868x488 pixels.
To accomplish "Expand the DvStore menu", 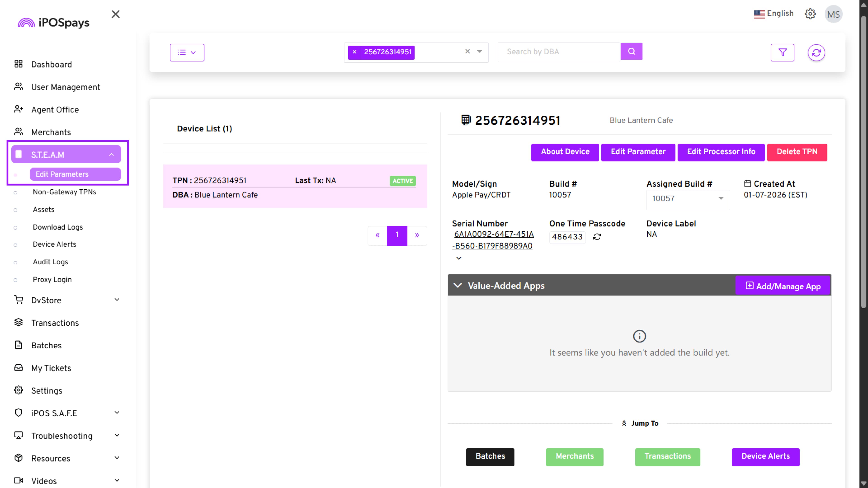I will tap(117, 300).
